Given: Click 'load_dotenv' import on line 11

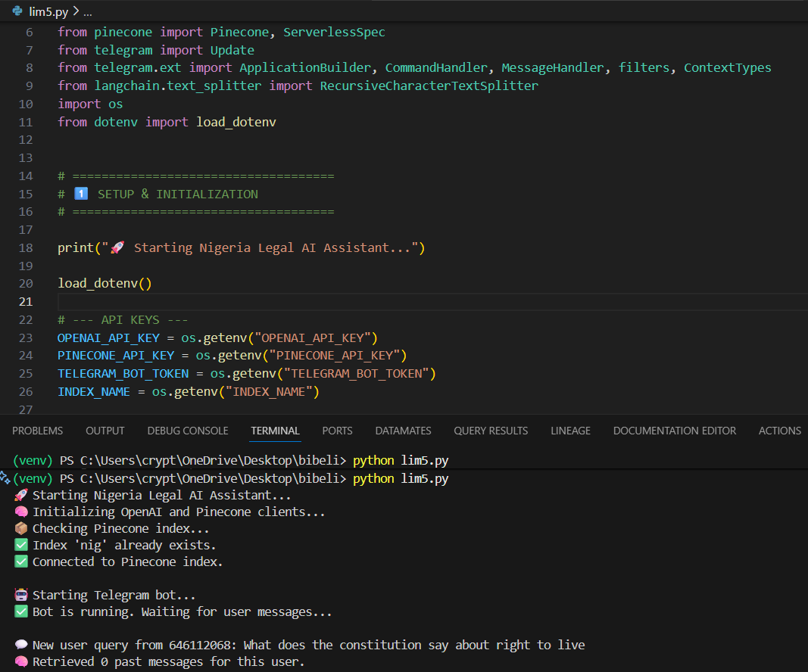Looking at the screenshot, I should point(236,122).
